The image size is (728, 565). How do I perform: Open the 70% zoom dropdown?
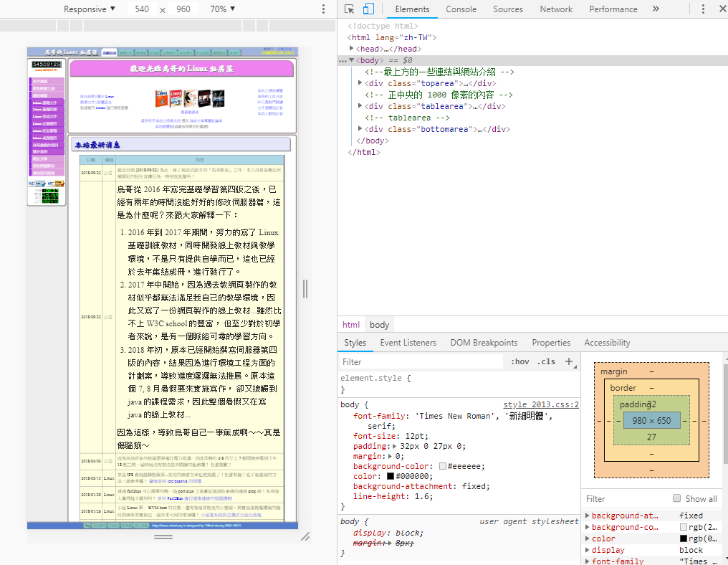[x=223, y=9]
